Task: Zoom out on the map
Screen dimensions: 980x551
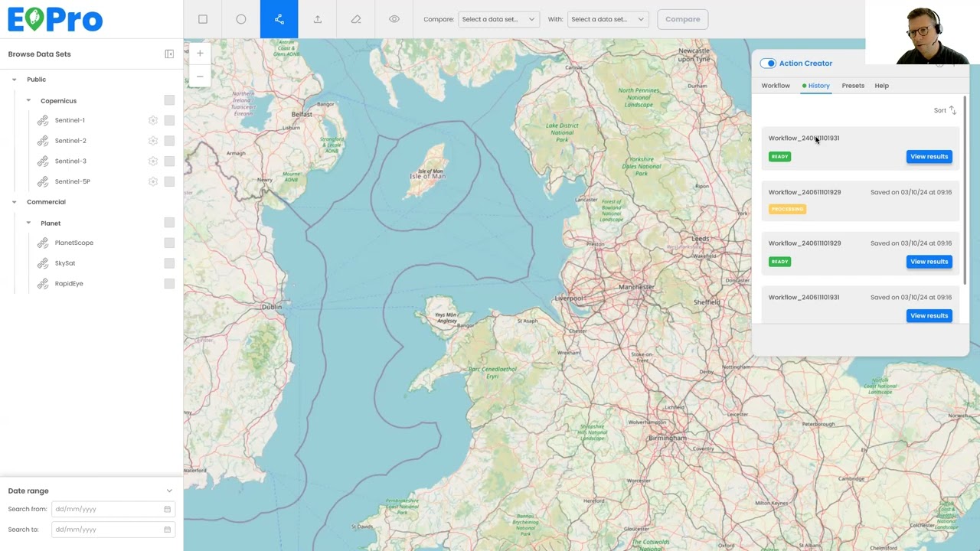Action: pos(200,76)
